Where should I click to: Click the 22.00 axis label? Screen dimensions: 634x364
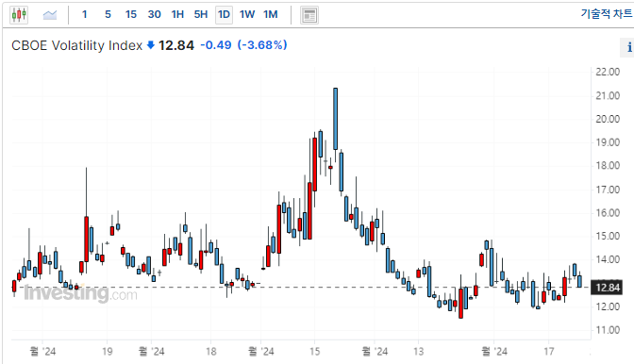tap(608, 72)
